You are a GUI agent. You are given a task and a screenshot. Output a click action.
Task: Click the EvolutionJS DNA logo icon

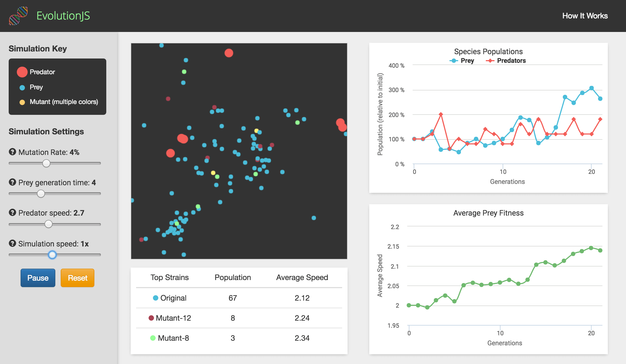pos(18,16)
